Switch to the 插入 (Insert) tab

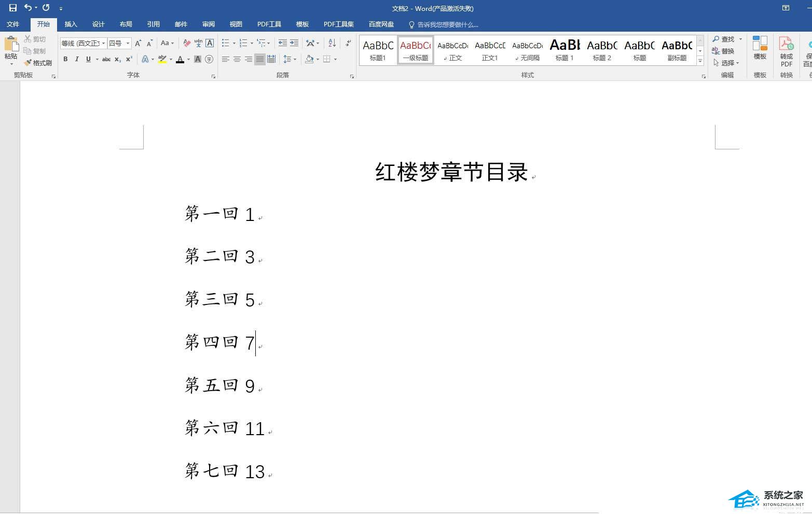tap(71, 24)
